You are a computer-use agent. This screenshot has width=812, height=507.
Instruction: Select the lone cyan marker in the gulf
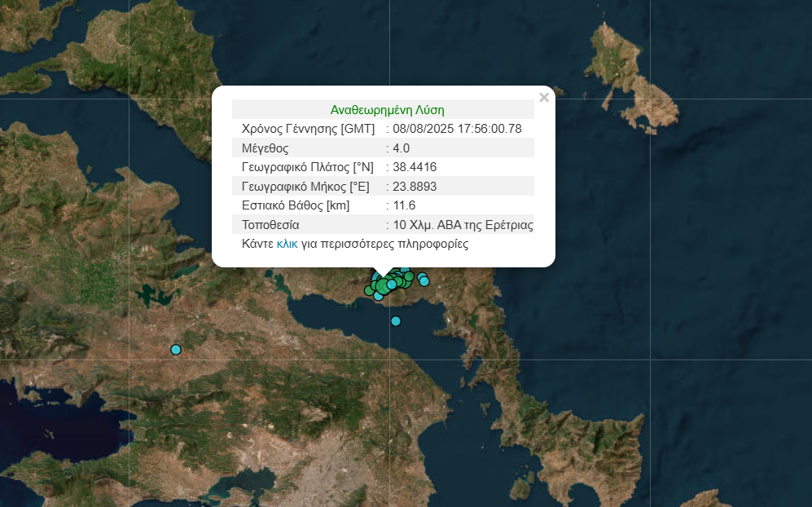pyautogui.click(x=396, y=321)
